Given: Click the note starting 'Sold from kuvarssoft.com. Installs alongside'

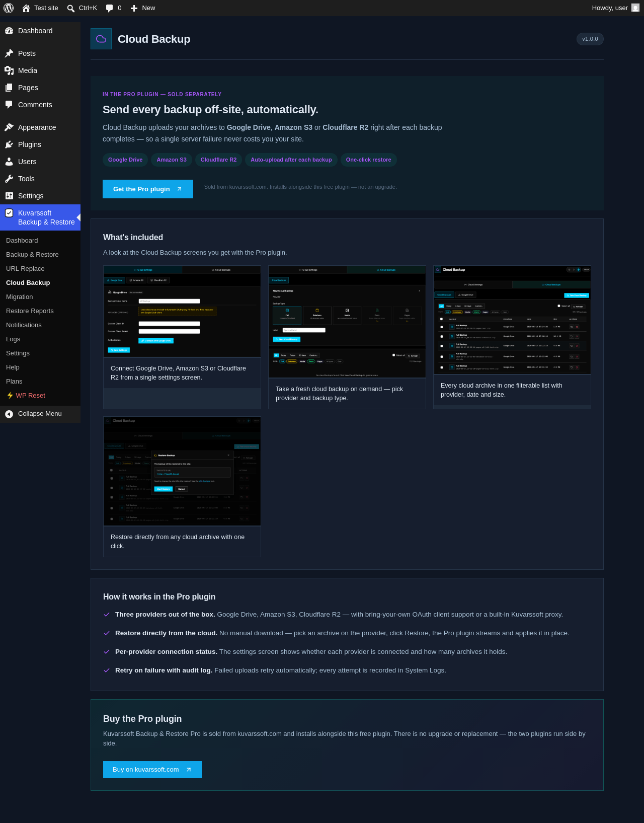Looking at the screenshot, I should coord(300,187).
